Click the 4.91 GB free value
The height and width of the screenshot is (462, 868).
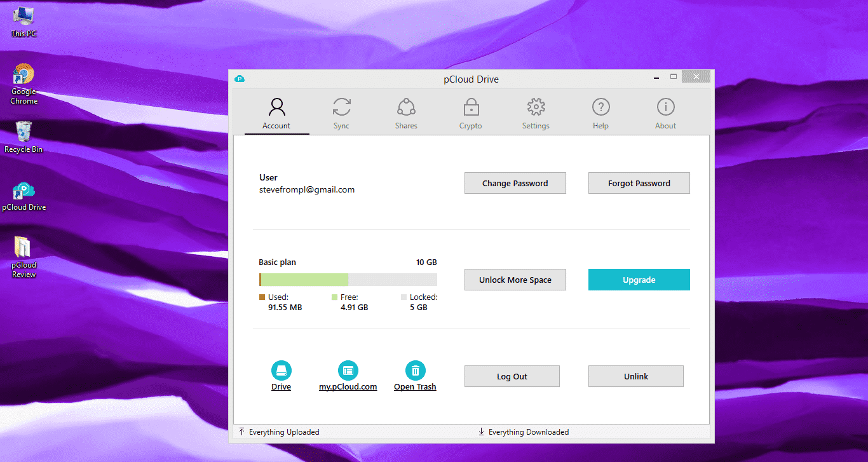point(355,307)
